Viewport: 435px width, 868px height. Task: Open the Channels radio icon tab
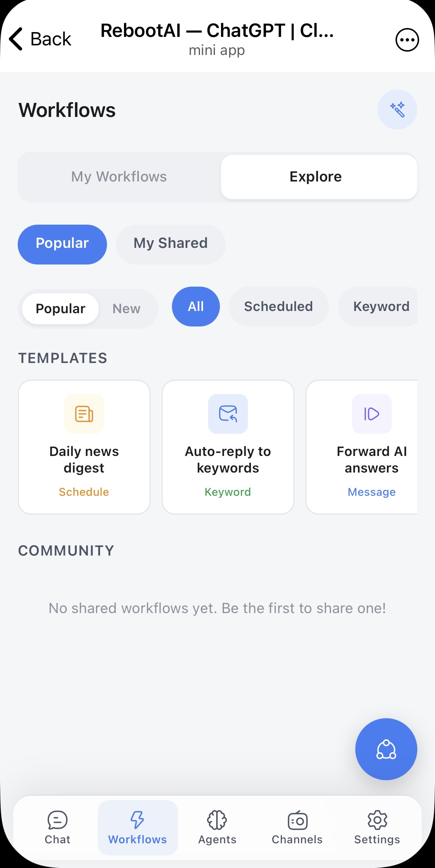tap(297, 827)
